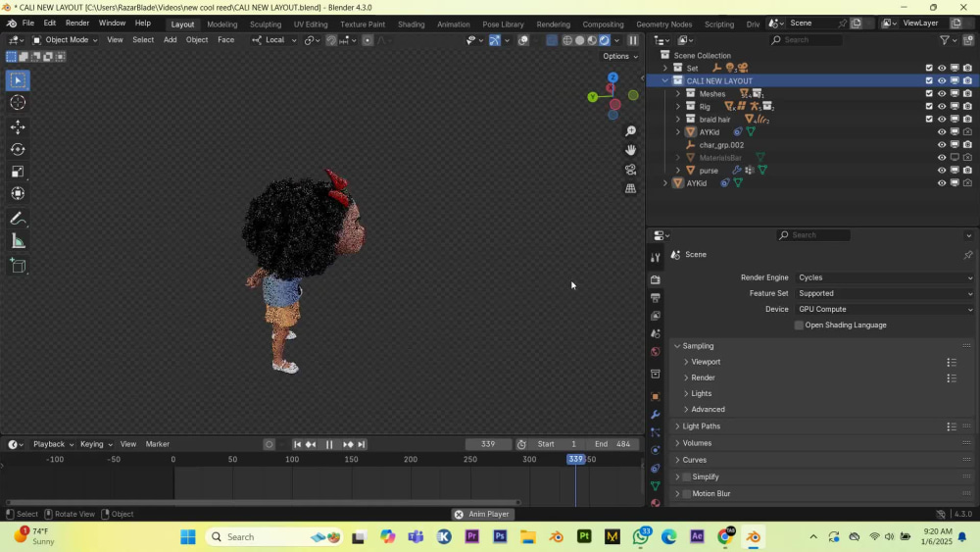
Task: Open the Device dropdown
Action: (x=885, y=310)
